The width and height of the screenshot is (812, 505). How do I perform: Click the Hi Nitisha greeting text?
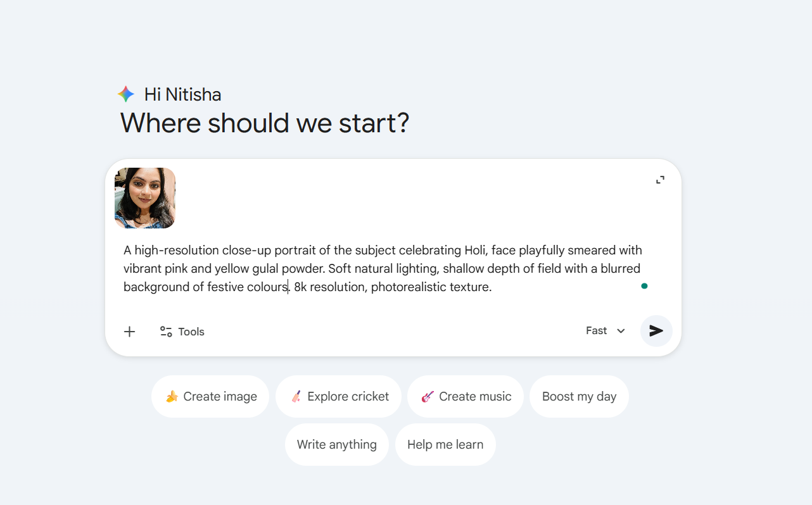pyautogui.click(x=182, y=95)
